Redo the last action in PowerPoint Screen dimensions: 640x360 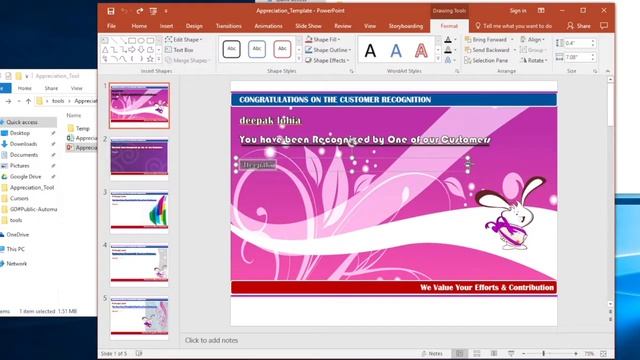coord(140,11)
